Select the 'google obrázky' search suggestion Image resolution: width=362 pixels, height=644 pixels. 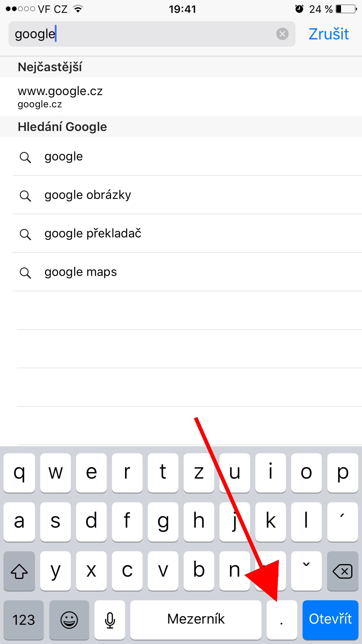88,195
